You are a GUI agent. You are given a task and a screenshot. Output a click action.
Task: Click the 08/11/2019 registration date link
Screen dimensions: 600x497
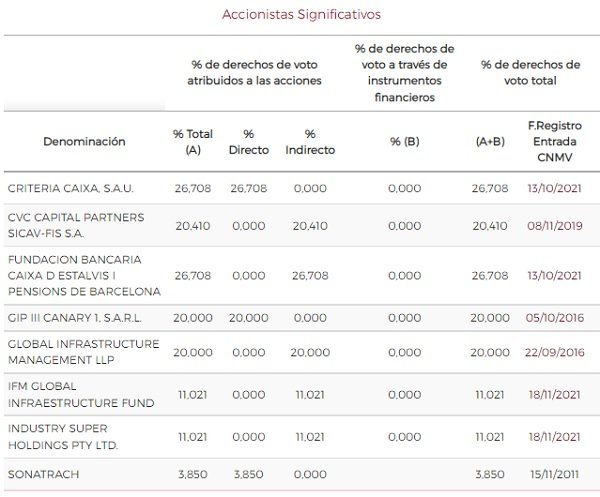pyautogui.click(x=554, y=226)
